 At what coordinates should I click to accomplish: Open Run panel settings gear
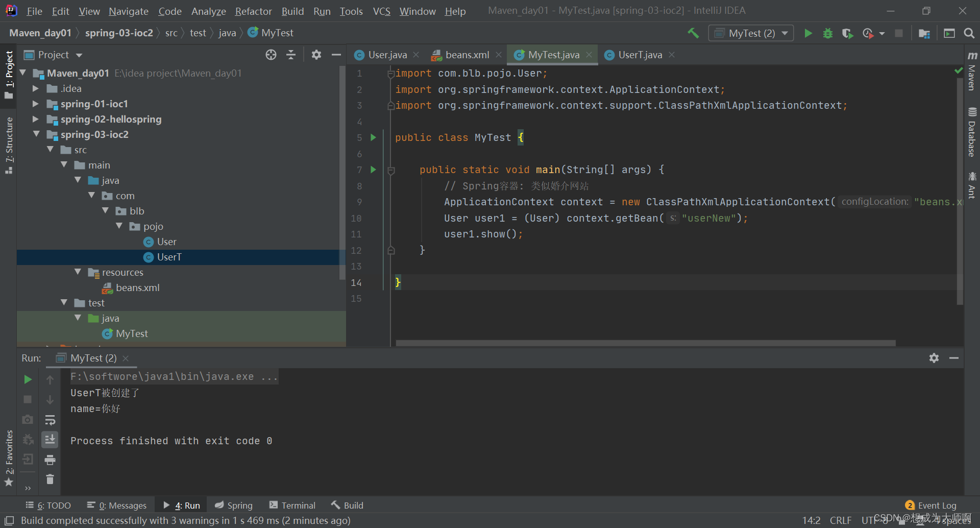coord(934,358)
